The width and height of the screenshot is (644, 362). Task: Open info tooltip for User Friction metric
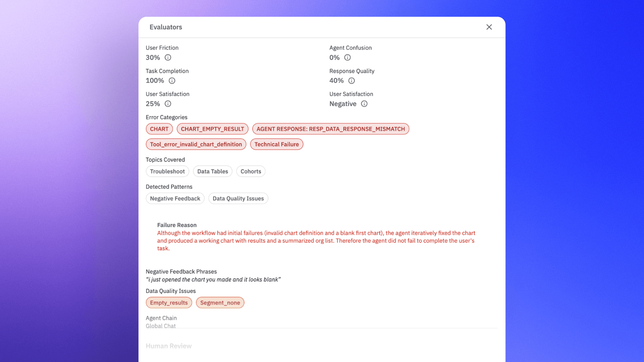pyautogui.click(x=168, y=57)
